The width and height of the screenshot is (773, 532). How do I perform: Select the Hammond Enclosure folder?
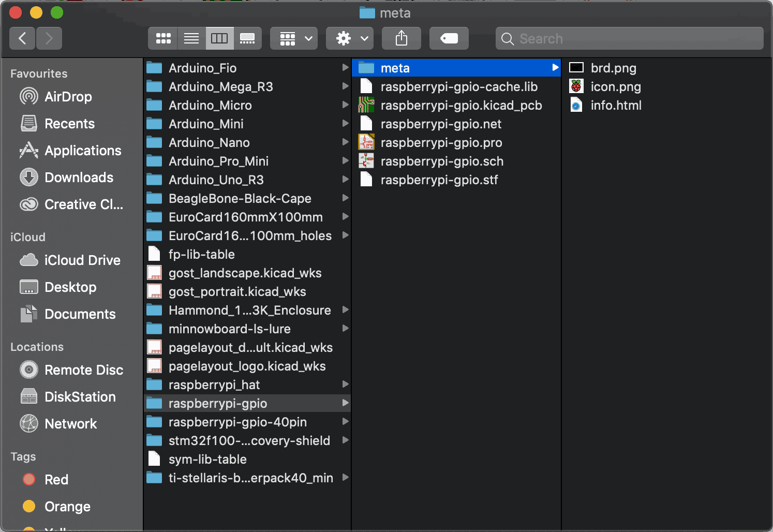click(247, 310)
